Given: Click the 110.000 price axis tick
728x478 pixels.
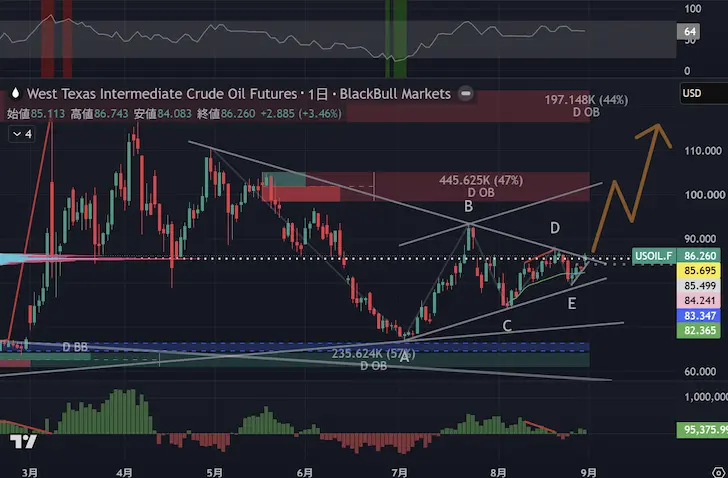Looking at the screenshot, I should [703, 151].
